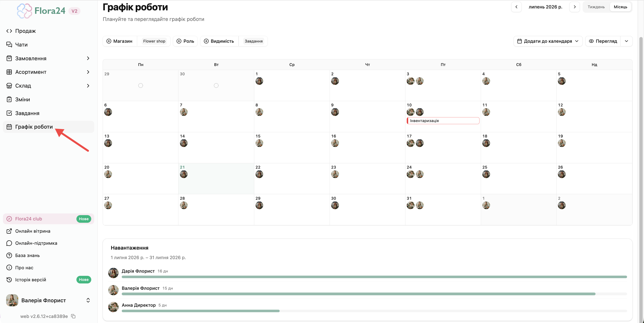Viewport: 644px width, 323px height.
Task: Go to next month arrow
Action: [575, 7]
